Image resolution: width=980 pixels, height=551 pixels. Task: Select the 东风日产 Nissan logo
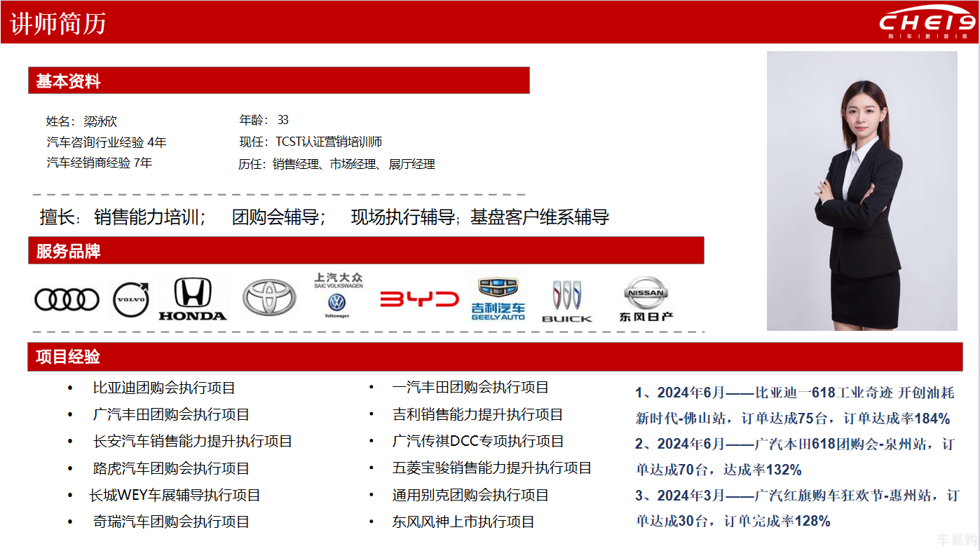tap(646, 299)
